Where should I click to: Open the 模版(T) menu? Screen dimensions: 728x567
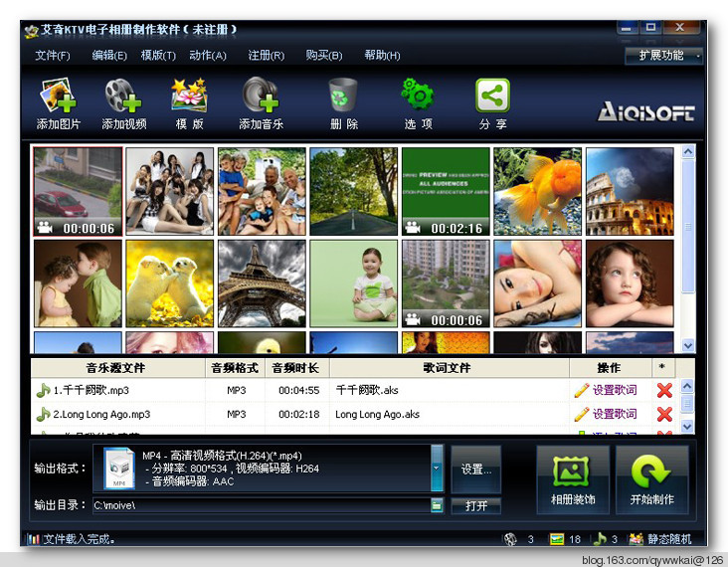(x=158, y=56)
